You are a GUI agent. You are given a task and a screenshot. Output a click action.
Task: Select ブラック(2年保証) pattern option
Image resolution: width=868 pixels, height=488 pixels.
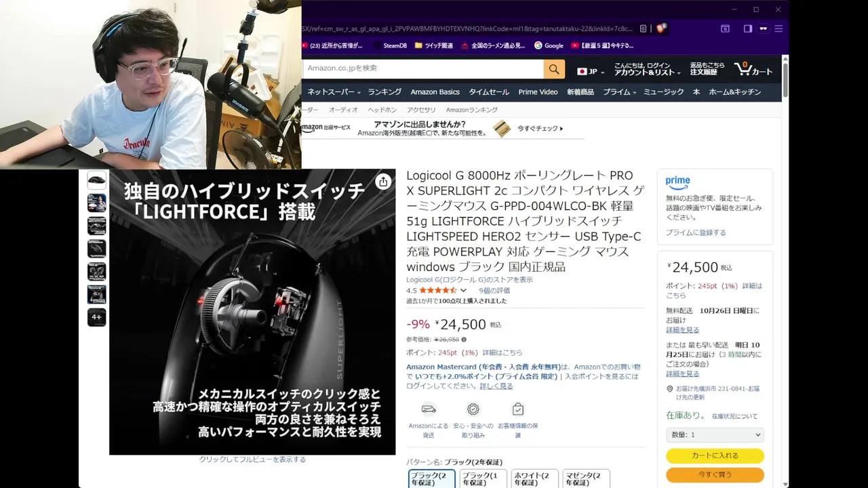tap(432, 479)
